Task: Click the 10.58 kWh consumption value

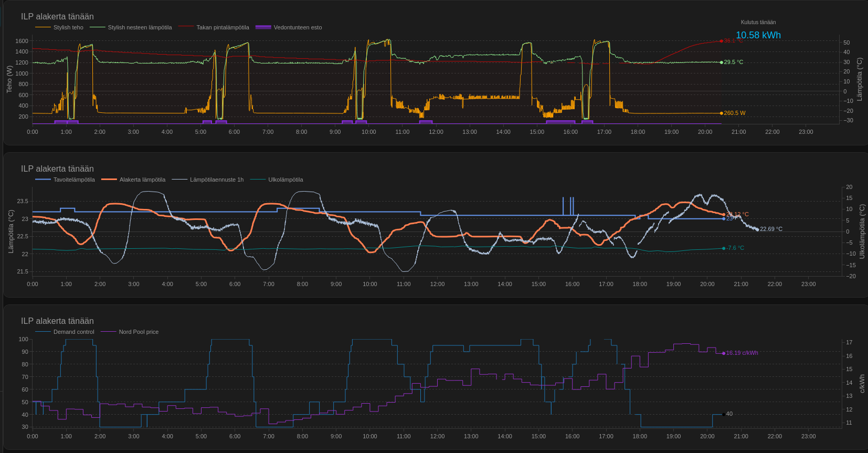Action: click(x=758, y=35)
